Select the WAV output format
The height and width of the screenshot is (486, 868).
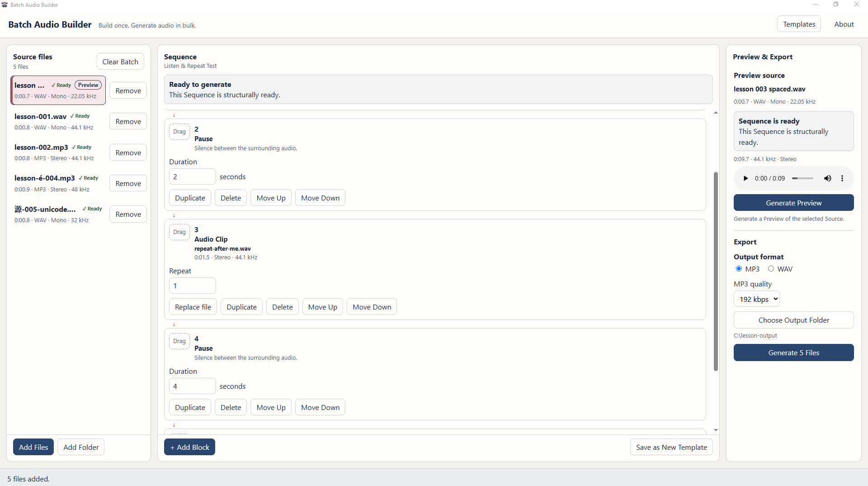pyautogui.click(x=771, y=269)
